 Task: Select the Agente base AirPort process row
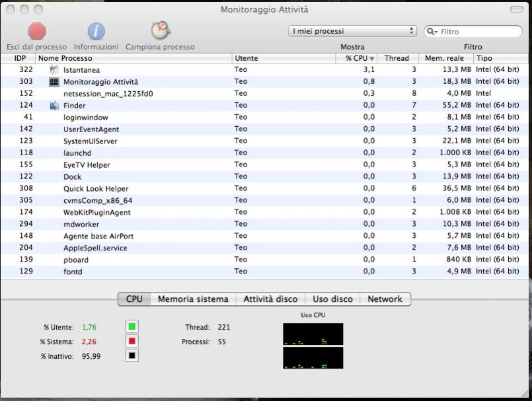pyautogui.click(x=264, y=236)
